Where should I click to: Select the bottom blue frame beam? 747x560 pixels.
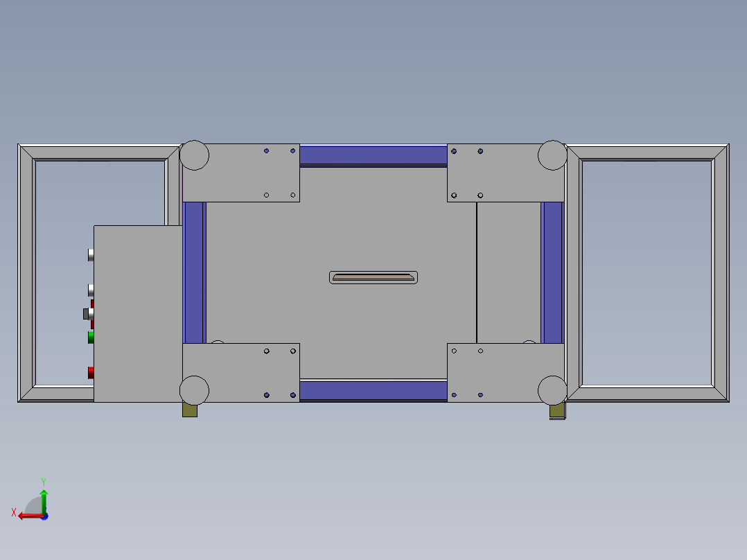point(373,390)
